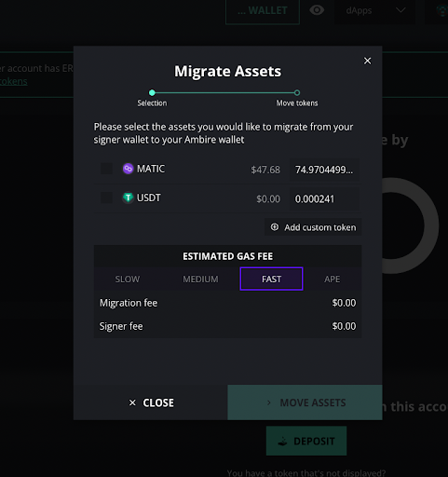Click the deposit icon on the DEPOSIT button
The image size is (448, 477).
click(x=282, y=442)
